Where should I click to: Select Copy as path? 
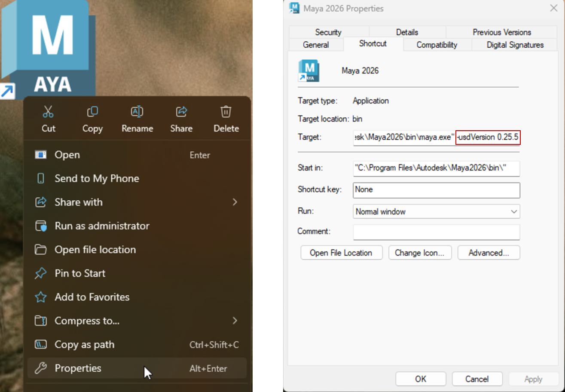tap(137, 344)
